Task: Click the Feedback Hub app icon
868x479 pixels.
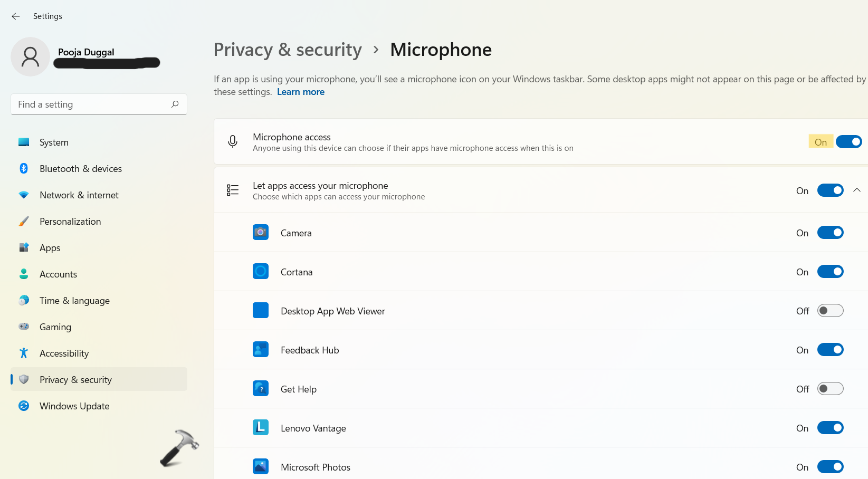Action: (x=261, y=350)
